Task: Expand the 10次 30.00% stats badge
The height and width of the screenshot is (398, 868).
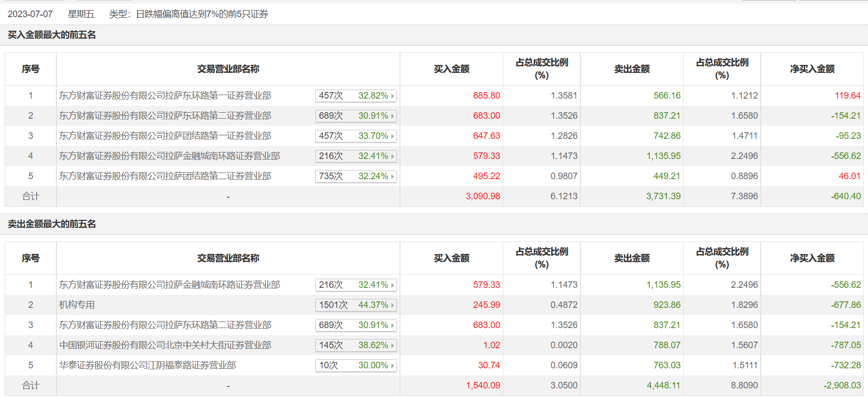Action: tap(356, 365)
